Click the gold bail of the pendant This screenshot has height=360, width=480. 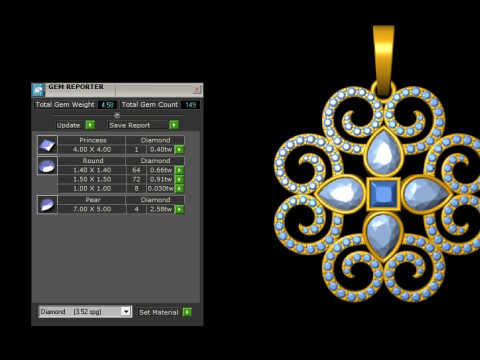pyautogui.click(x=384, y=60)
